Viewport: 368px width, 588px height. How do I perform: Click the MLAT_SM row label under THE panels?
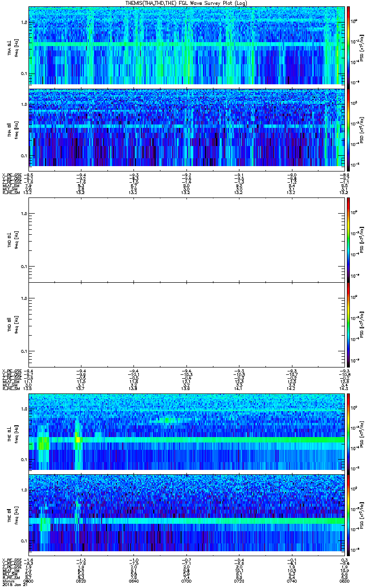click(x=10, y=570)
